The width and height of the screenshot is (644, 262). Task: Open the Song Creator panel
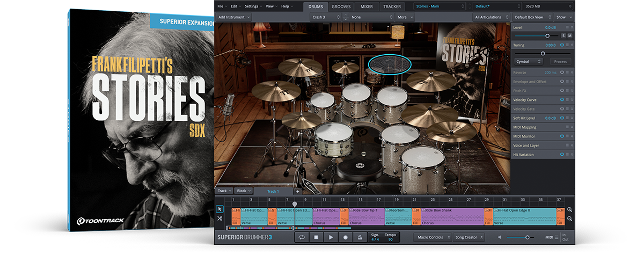(468, 237)
